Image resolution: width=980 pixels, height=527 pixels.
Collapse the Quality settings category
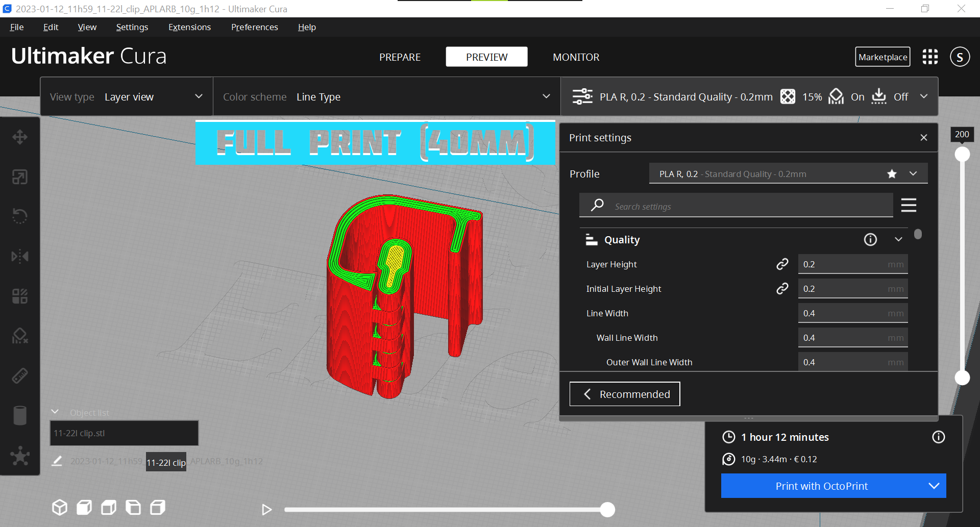click(898, 239)
